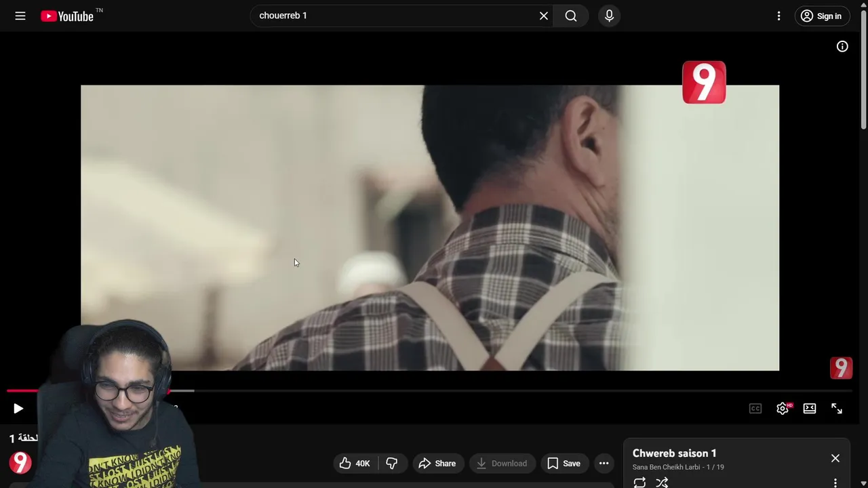This screenshot has height=488, width=868.
Task: Toggle closed captions
Action: point(755,408)
